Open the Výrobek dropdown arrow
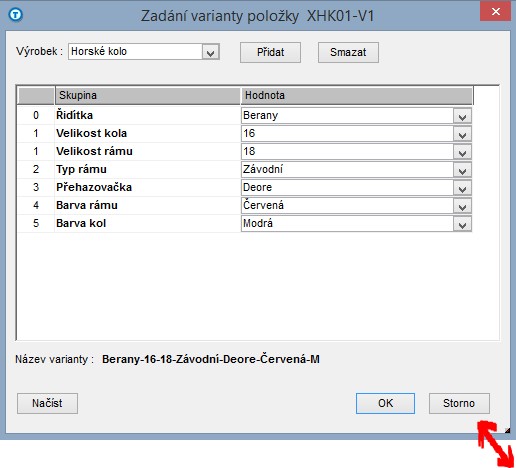Screen dimensions: 516x468 [210, 52]
